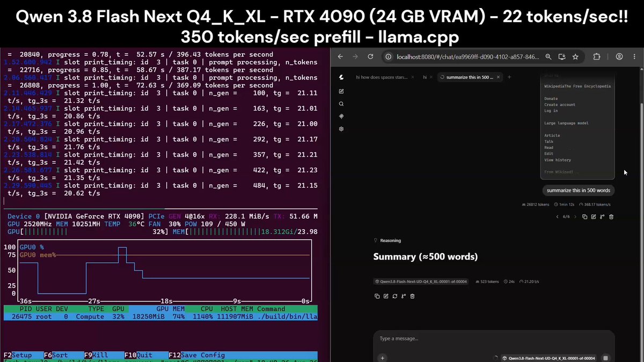
Task: Stop generation with the square button
Action: point(605,358)
